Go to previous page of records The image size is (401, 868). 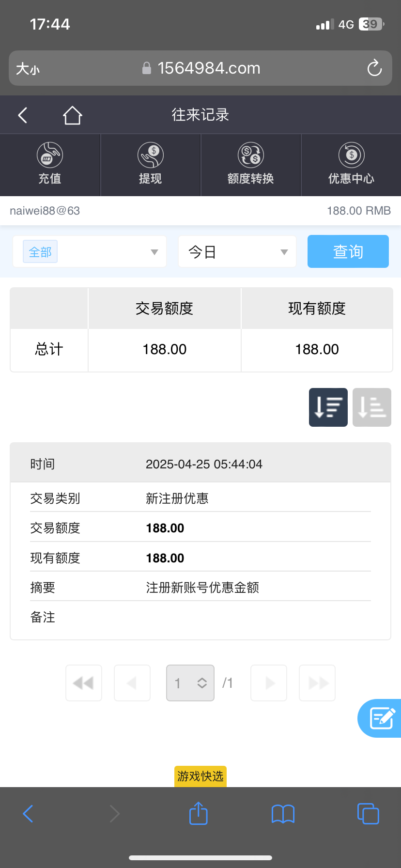point(132,683)
